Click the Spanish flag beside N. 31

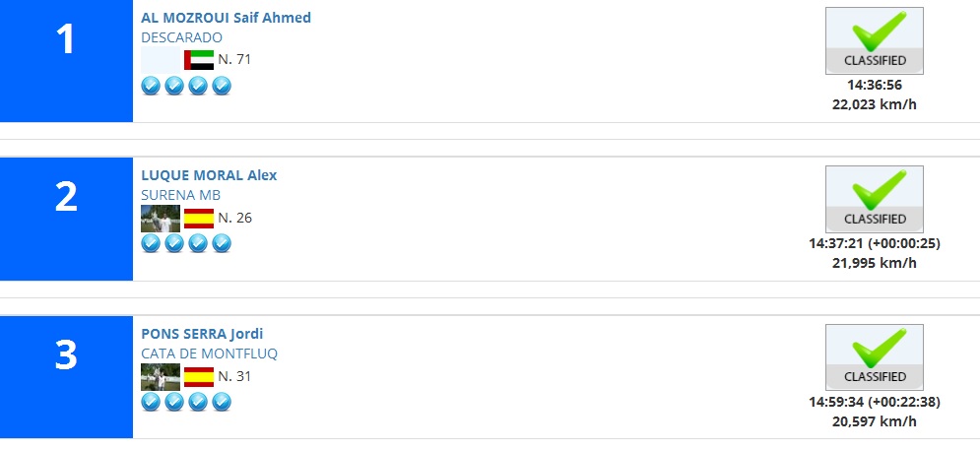(x=199, y=377)
